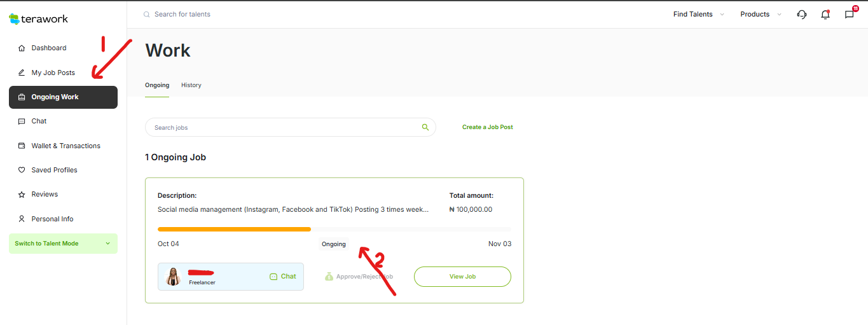This screenshot has width=868, height=325.
Task: Open messages icon in top bar
Action: click(849, 15)
